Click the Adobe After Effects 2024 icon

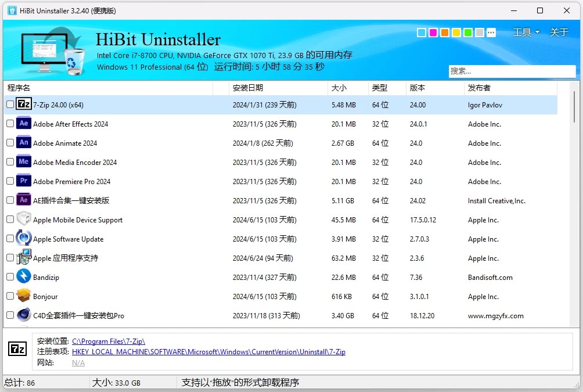click(x=24, y=124)
